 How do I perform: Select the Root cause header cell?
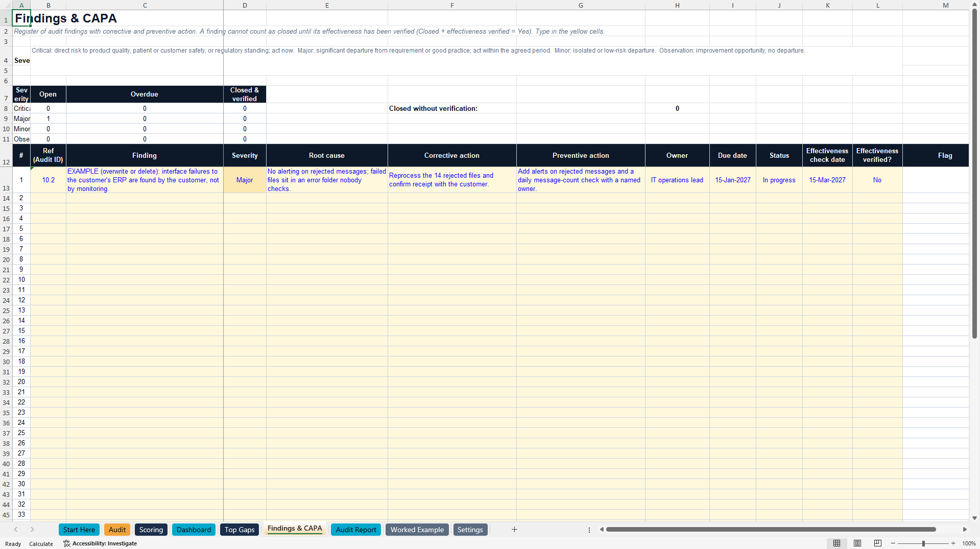point(327,155)
